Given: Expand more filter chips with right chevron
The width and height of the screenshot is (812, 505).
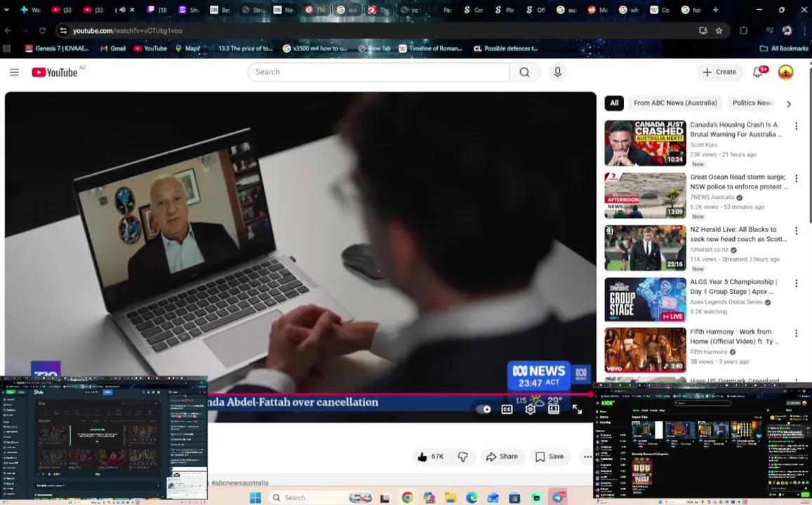Looking at the screenshot, I should 788,103.
